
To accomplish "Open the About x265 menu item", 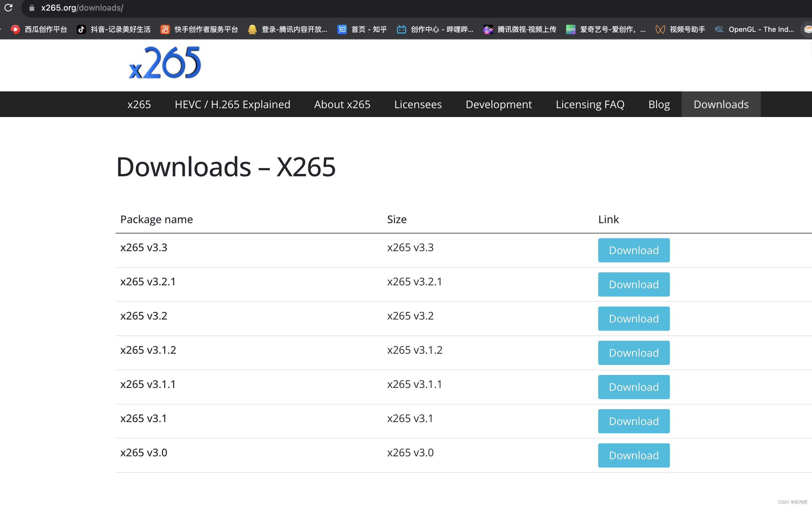I will coord(342,104).
